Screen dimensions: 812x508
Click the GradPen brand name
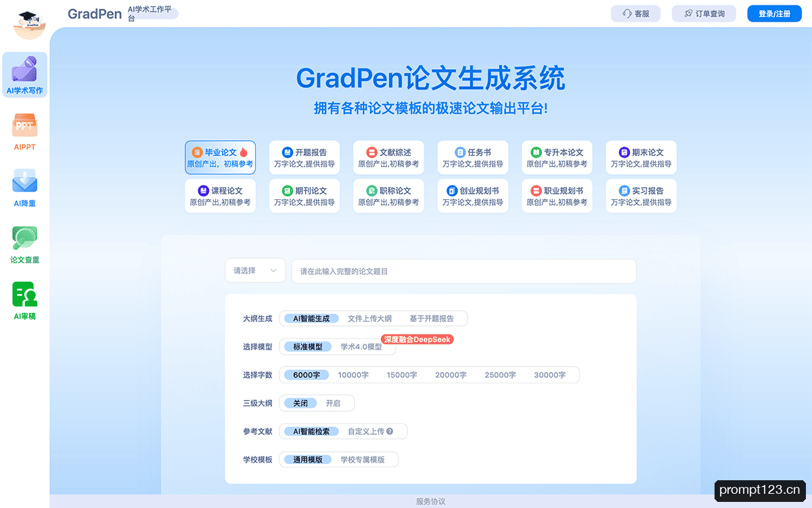tap(95, 14)
